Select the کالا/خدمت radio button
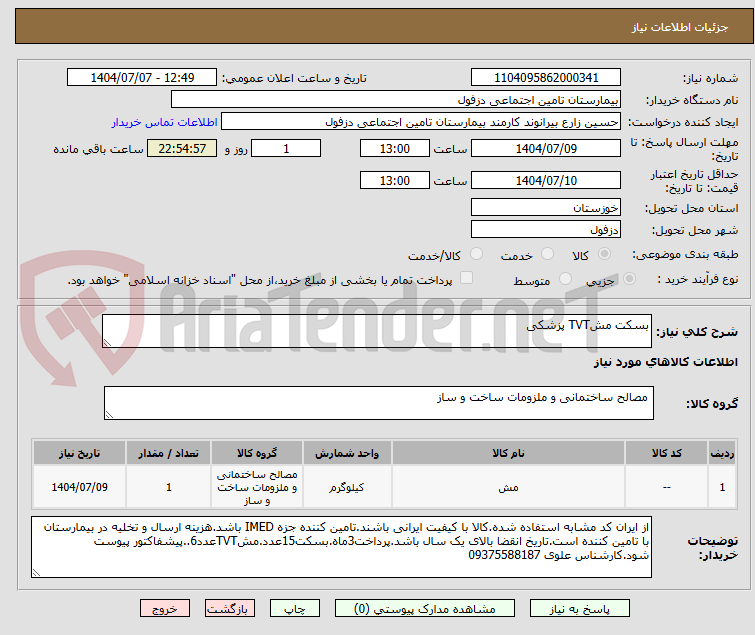 pos(476,254)
